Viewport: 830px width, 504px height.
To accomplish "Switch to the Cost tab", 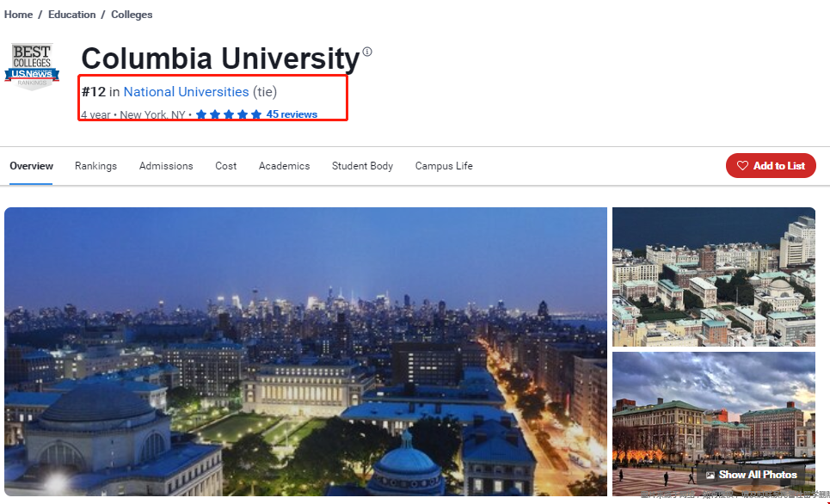I will coord(226,166).
